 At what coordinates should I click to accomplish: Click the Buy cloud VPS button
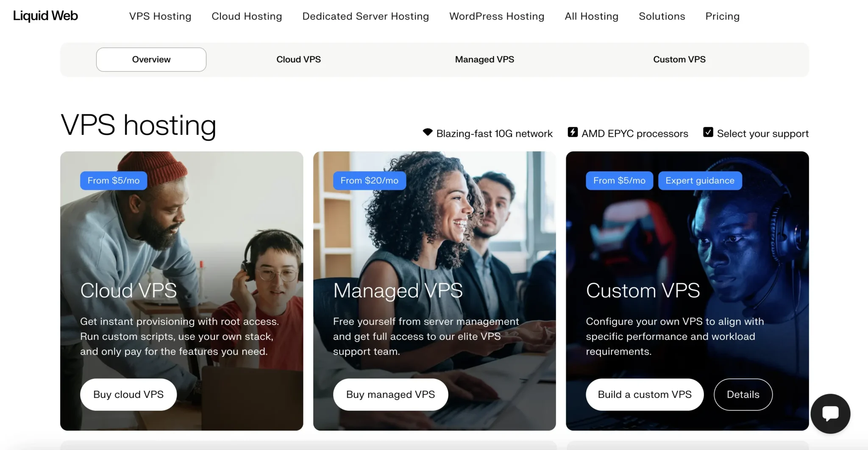[128, 394]
